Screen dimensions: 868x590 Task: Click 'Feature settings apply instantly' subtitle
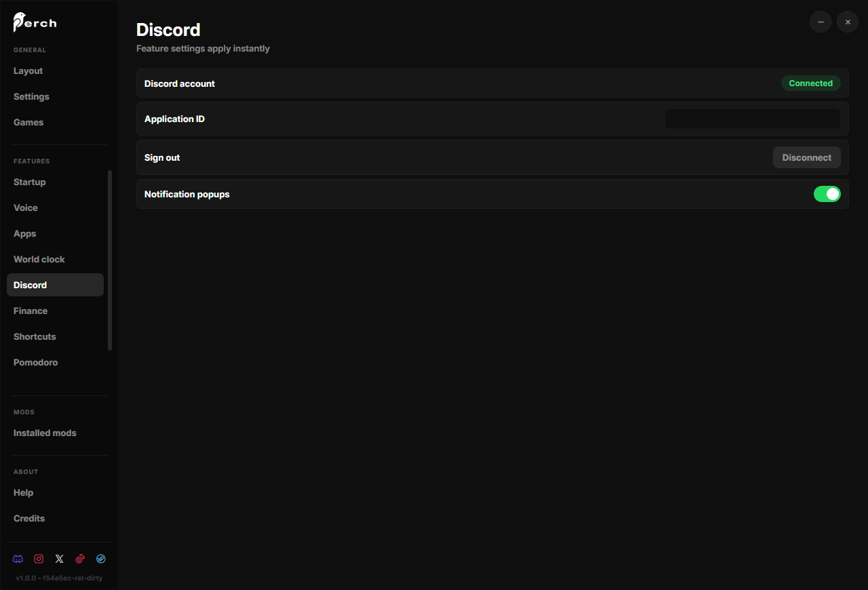pyautogui.click(x=203, y=49)
